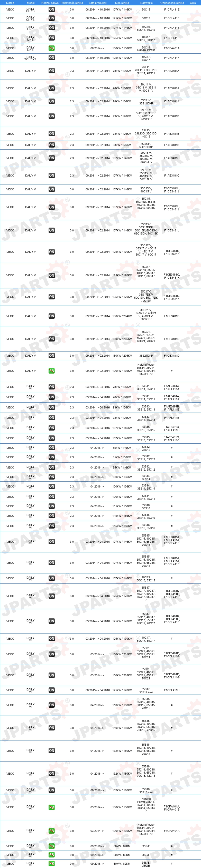The width and height of the screenshot is (201, 868).
Task: Click the ON icon in the DAILY V 26L11 row
Action: [x=51, y=71]
